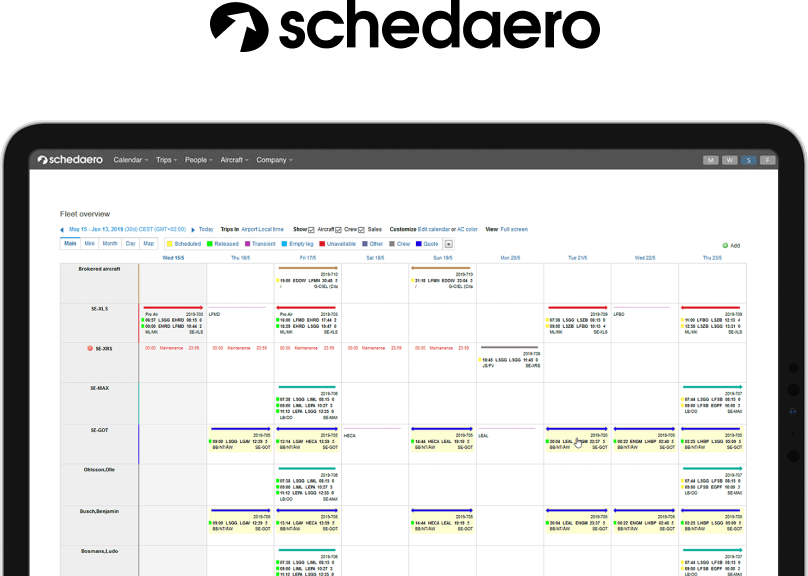The width and height of the screenshot is (808, 576).
Task: Open the SE-XLS Pro Air trip on Wed 15/5
Action: coord(173,320)
